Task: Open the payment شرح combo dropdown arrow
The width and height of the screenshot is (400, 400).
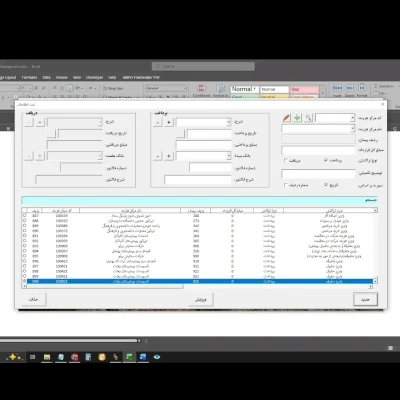Action: [x=228, y=122]
